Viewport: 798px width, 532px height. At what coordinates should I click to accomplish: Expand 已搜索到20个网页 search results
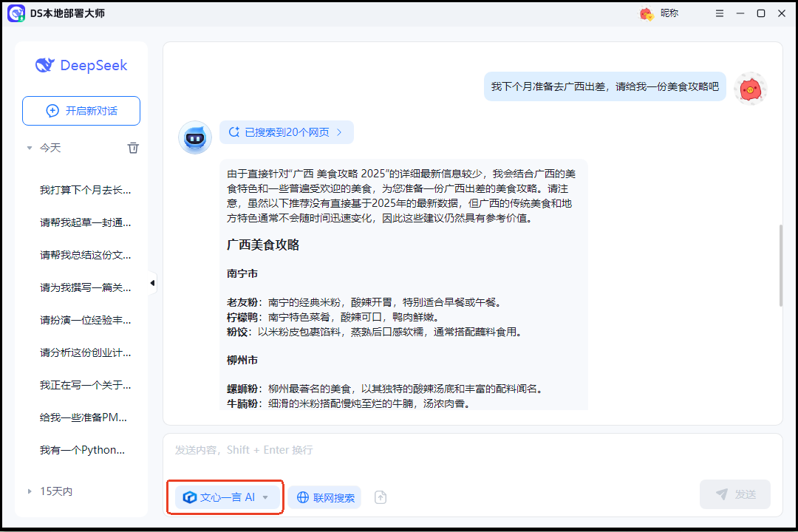click(287, 132)
